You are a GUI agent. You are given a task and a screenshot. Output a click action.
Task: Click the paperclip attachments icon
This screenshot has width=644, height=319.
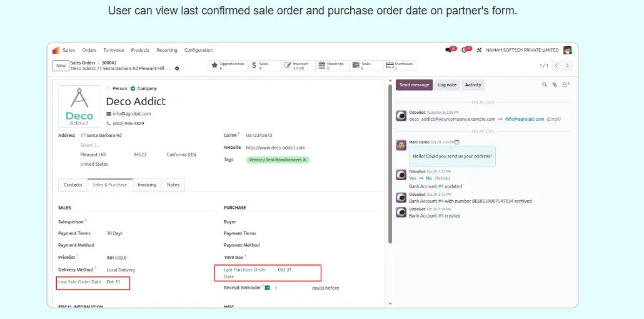[x=554, y=84]
